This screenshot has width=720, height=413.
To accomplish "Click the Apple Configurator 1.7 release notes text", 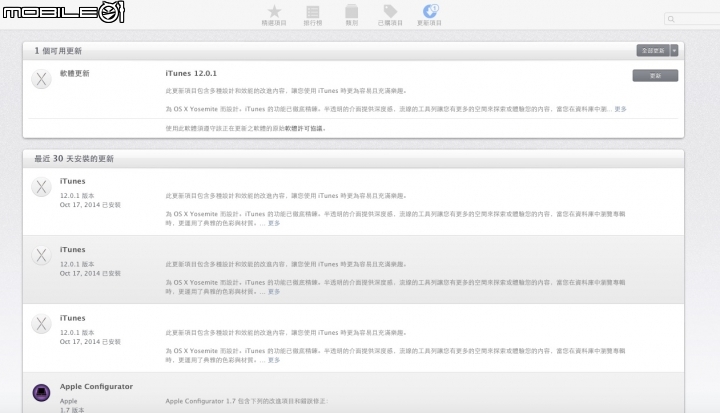I will pos(247,401).
